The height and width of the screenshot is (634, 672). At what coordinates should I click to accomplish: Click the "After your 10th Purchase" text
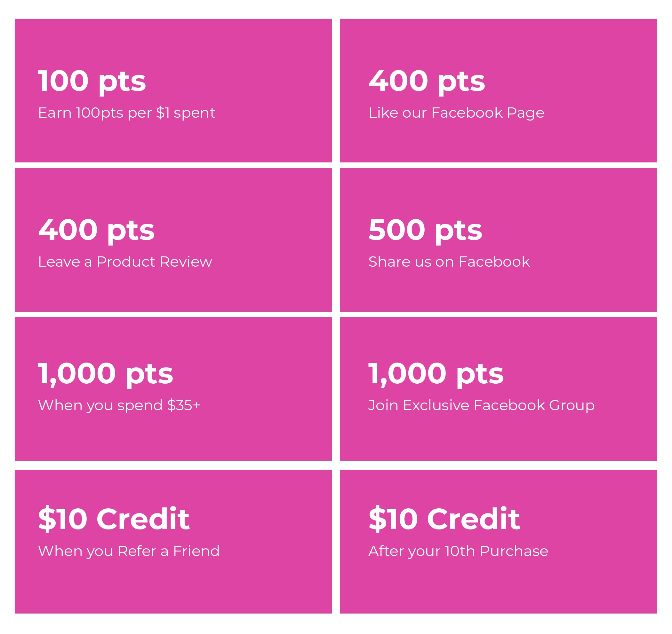(x=458, y=551)
